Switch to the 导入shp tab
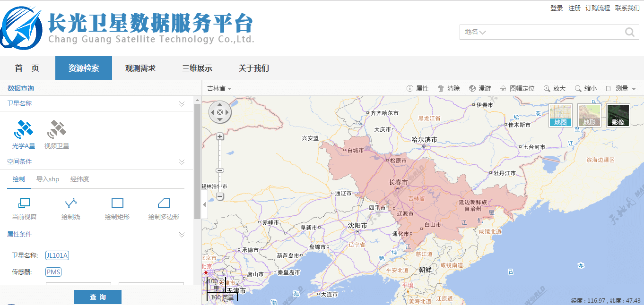Screen dimensions: 644x305 [48, 179]
